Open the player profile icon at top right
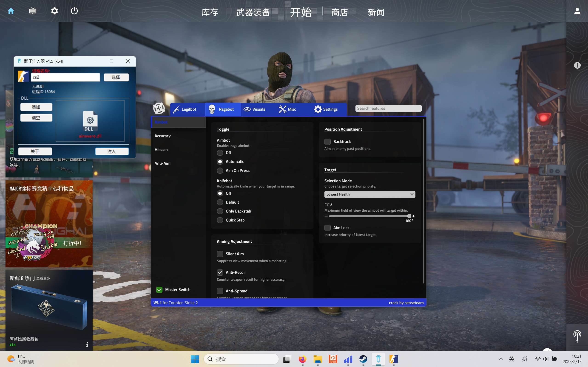Image resolution: width=588 pixels, height=367 pixels. click(x=577, y=11)
